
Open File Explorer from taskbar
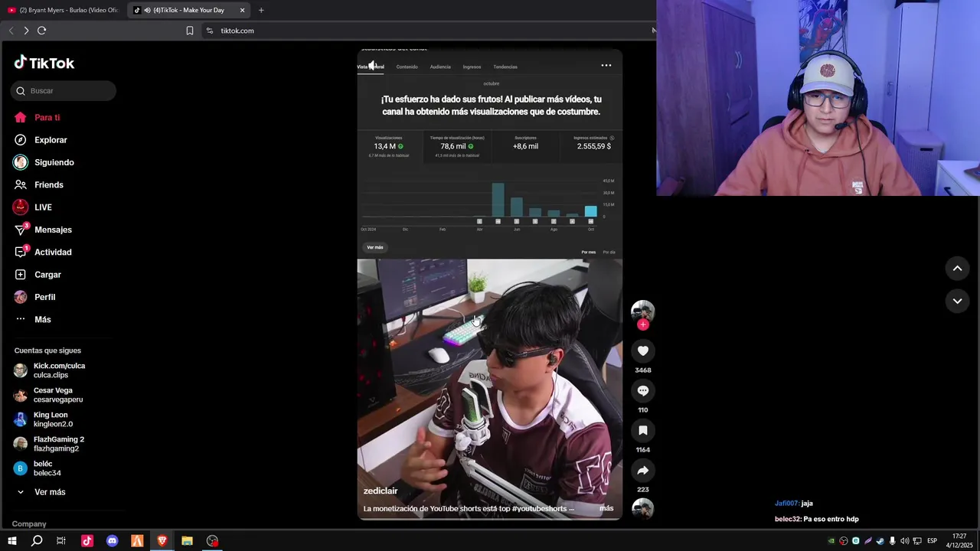coord(187,541)
